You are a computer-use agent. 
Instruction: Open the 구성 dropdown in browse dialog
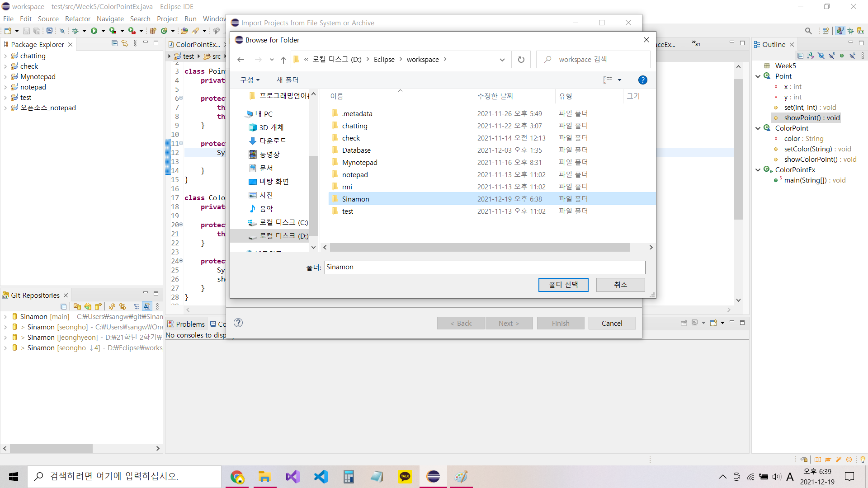click(x=250, y=80)
